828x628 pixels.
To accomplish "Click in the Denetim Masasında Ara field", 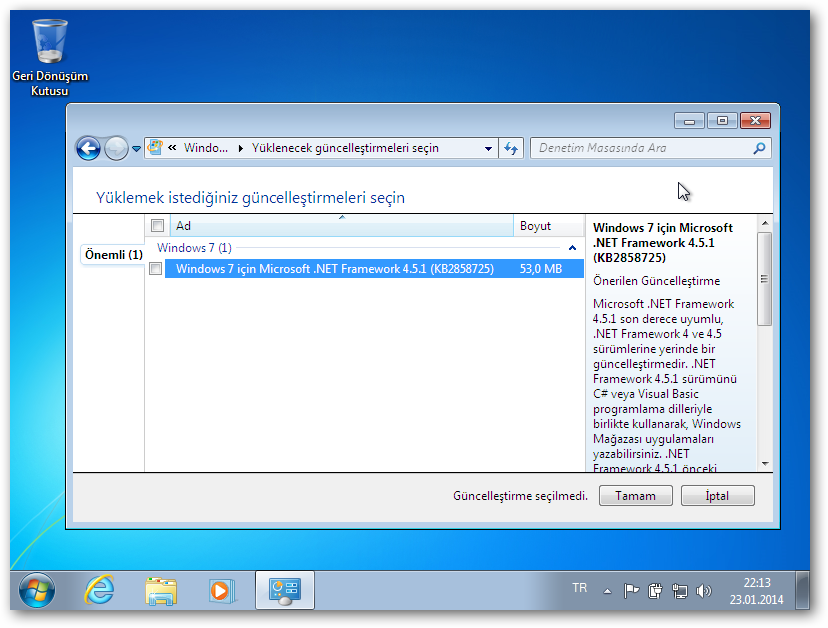I will (x=640, y=148).
